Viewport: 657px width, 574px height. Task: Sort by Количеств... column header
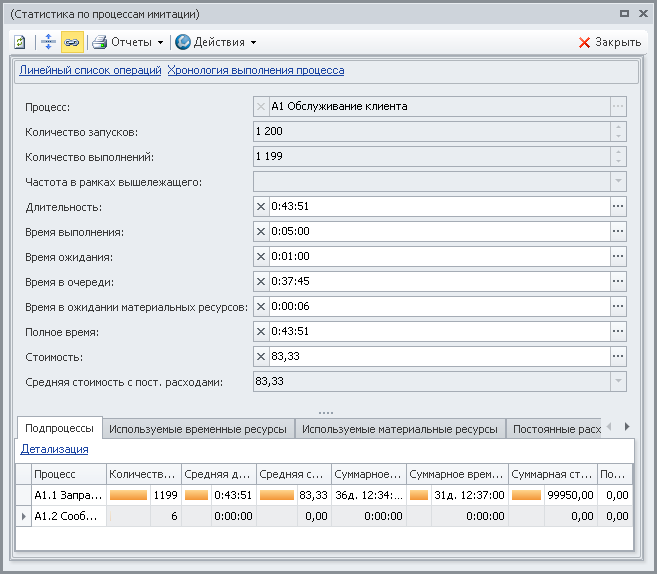click(144, 474)
